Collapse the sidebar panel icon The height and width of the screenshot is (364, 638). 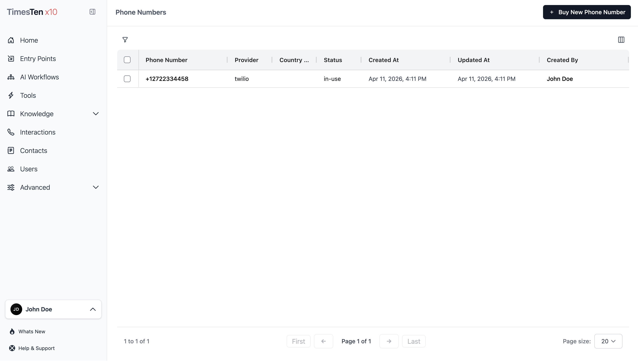click(92, 12)
